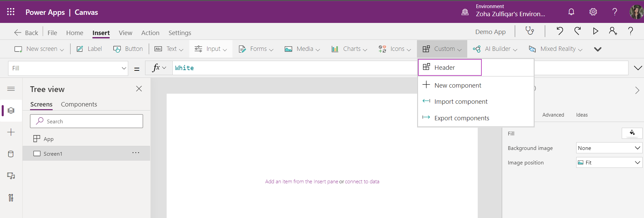Open the app launcher waffle icon
The width and height of the screenshot is (644, 218).
pyautogui.click(x=11, y=12)
